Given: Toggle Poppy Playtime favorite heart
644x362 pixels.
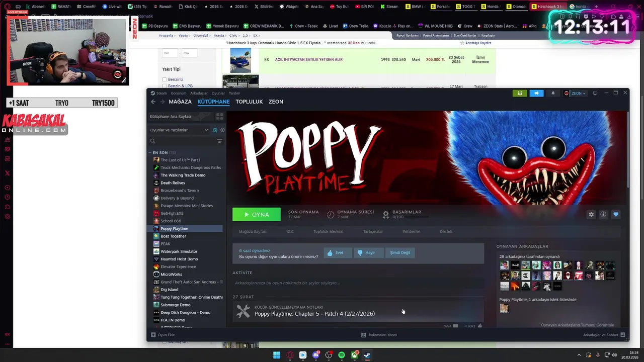Looking at the screenshot, I should (616, 214).
